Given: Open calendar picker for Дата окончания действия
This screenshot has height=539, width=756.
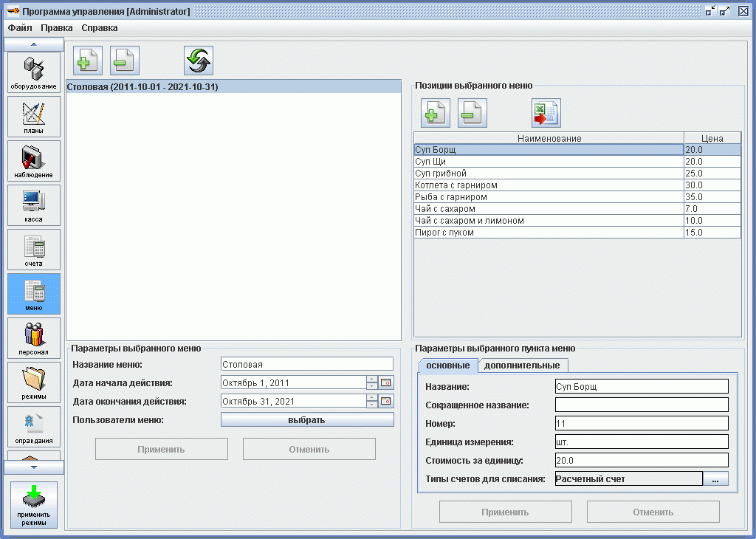Looking at the screenshot, I should click(386, 402).
